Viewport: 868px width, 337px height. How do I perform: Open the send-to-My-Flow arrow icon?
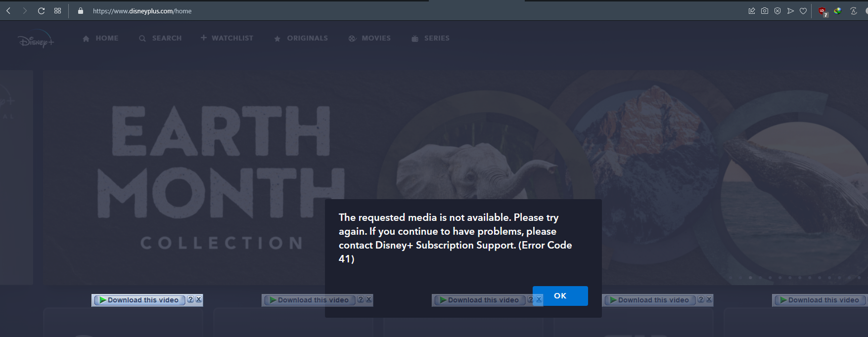tap(790, 11)
